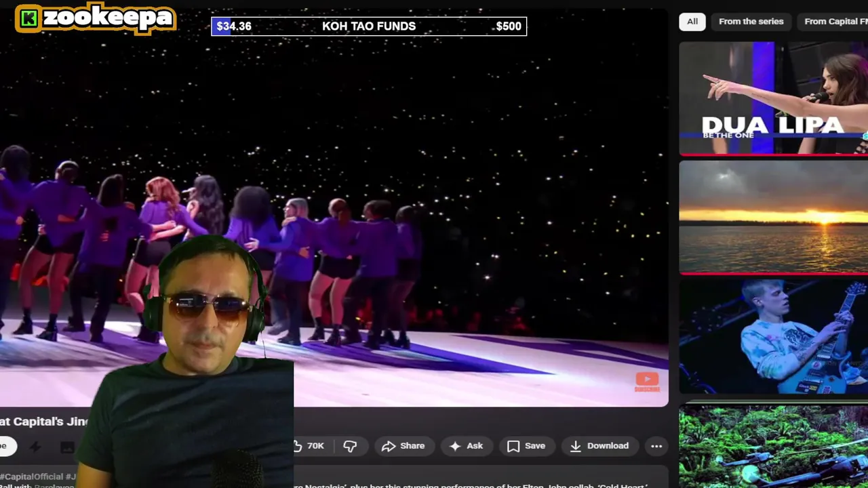The image size is (868, 488).
Task: Click the zookeepa channel logo
Action: coord(96,19)
